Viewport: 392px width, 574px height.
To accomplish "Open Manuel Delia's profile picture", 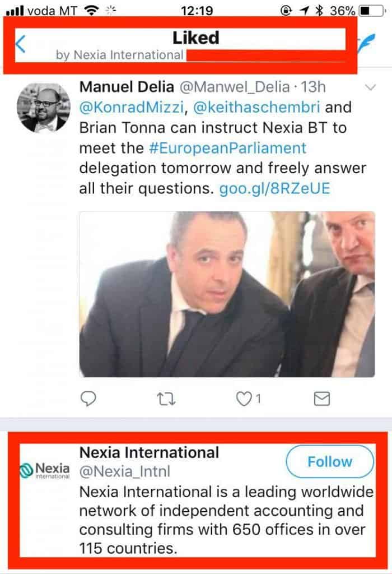I will click(x=44, y=107).
